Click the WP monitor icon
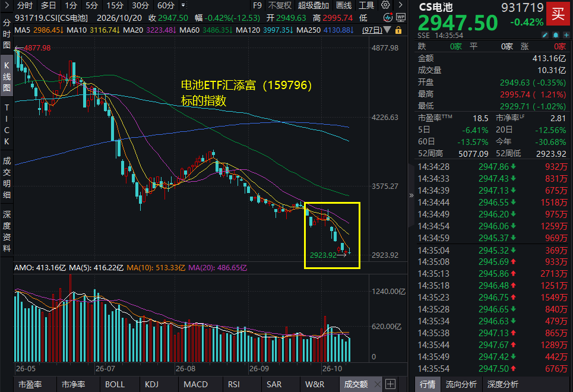 click(x=401, y=18)
